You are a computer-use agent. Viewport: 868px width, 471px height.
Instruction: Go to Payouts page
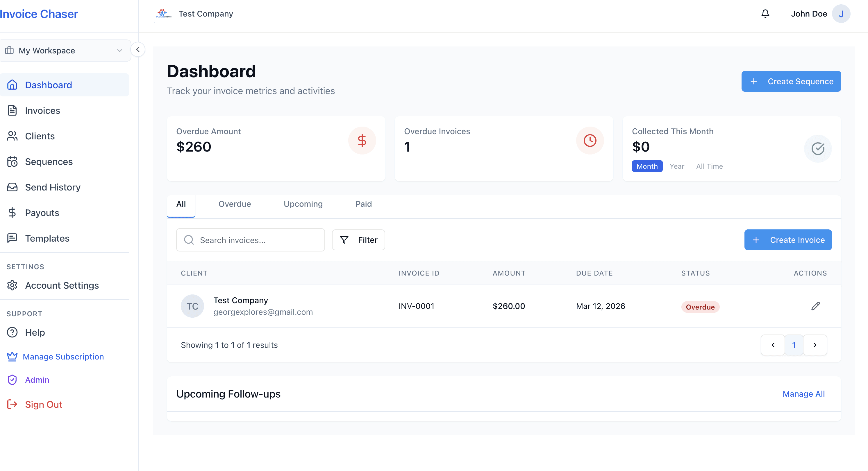click(42, 213)
